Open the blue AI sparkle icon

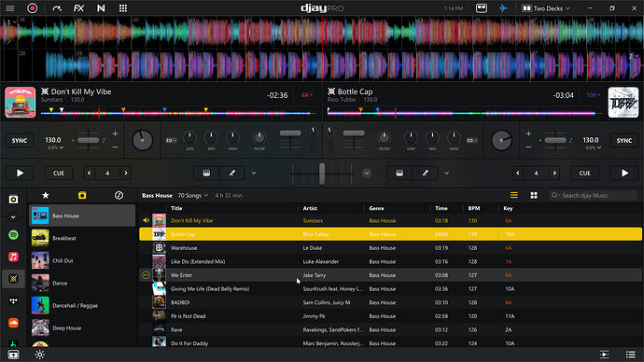coord(503,8)
